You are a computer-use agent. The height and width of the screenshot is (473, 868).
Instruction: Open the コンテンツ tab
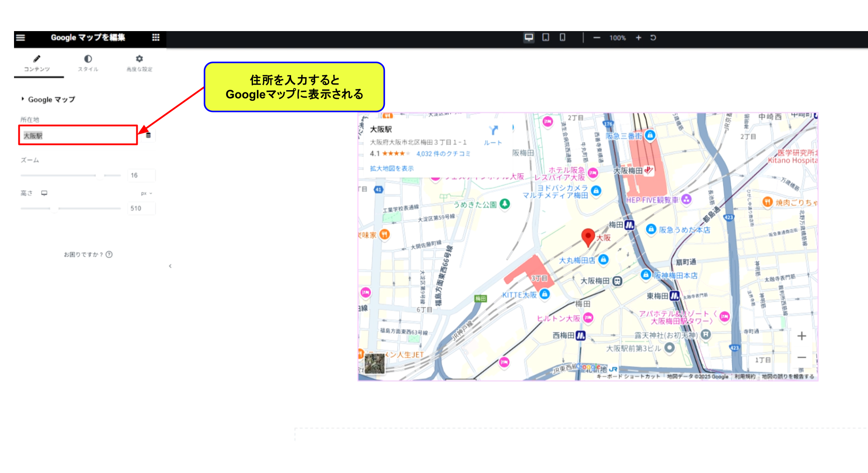tap(37, 64)
